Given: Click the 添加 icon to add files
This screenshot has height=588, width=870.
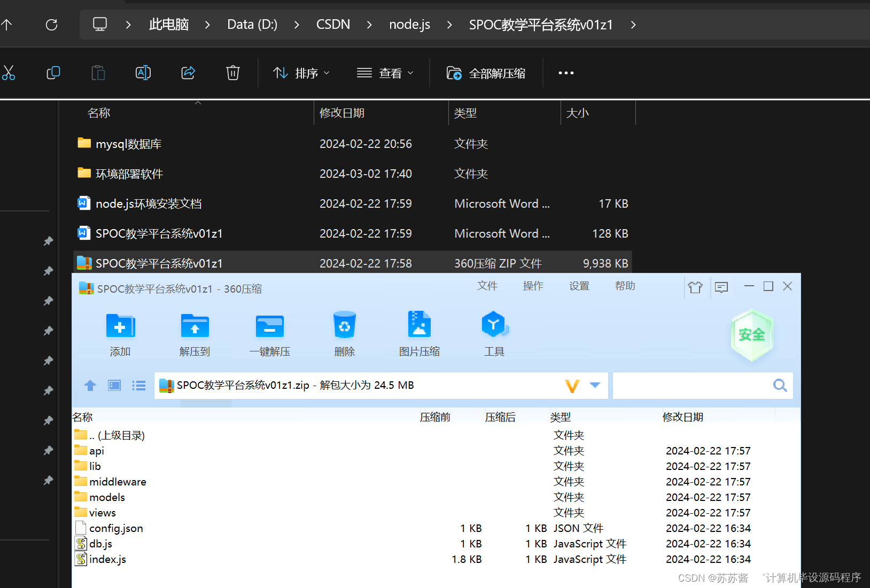Looking at the screenshot, I should point(120,333).
